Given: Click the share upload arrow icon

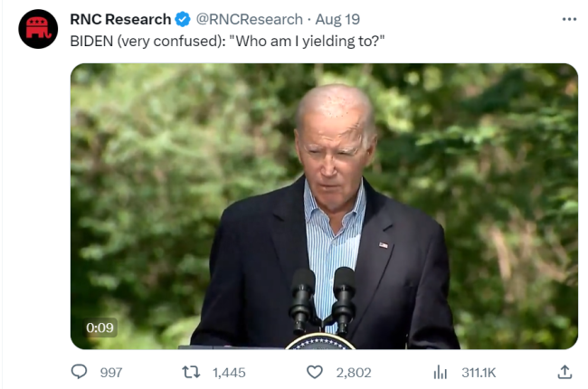Looking at the screenshot, I should [564, 372].
